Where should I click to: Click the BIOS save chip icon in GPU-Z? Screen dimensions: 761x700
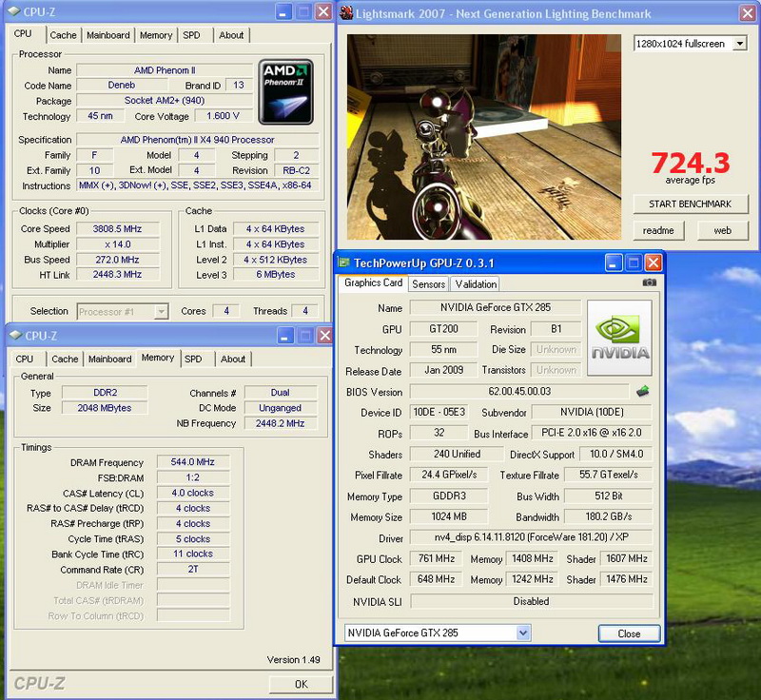pos(642,391)
